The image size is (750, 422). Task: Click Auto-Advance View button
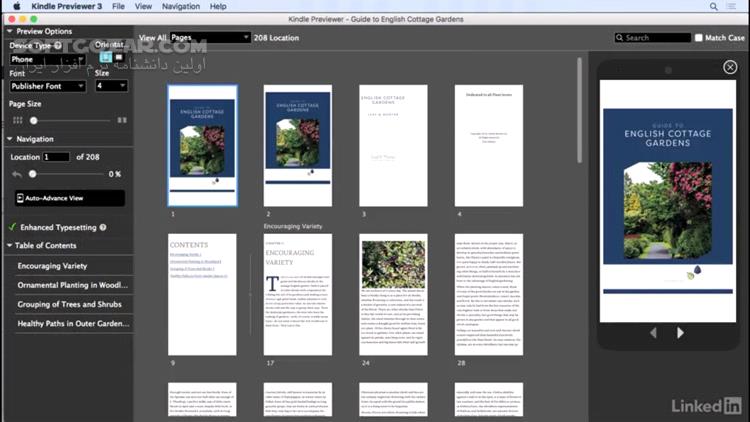(x=70, y=198)
